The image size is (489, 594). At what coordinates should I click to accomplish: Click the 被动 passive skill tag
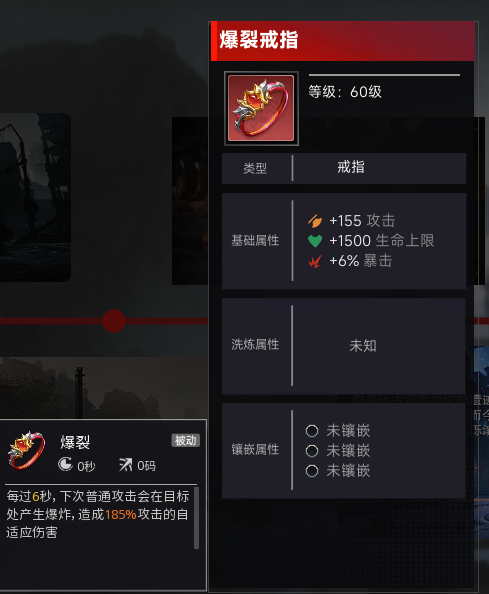click(x=186, y=440)
